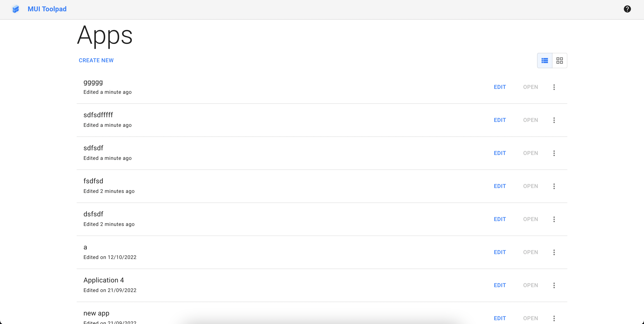Open options menu for sdfsdfffff app
The height and width of the screenshot is (324, 644).
coord(554,120)
